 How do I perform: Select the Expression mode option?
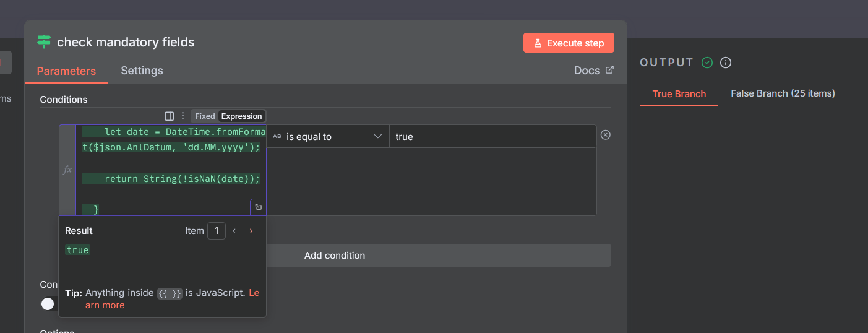click(x=241, y=116)
